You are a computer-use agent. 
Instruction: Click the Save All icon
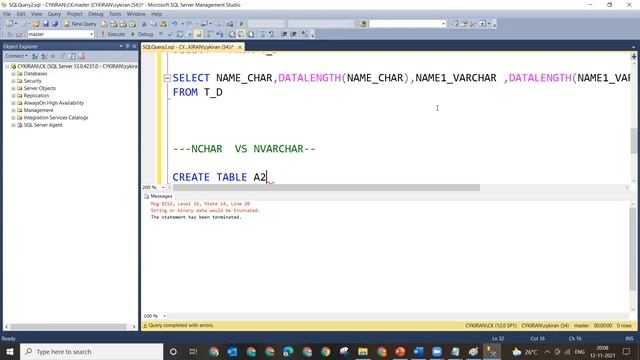(x=55, y=24)
